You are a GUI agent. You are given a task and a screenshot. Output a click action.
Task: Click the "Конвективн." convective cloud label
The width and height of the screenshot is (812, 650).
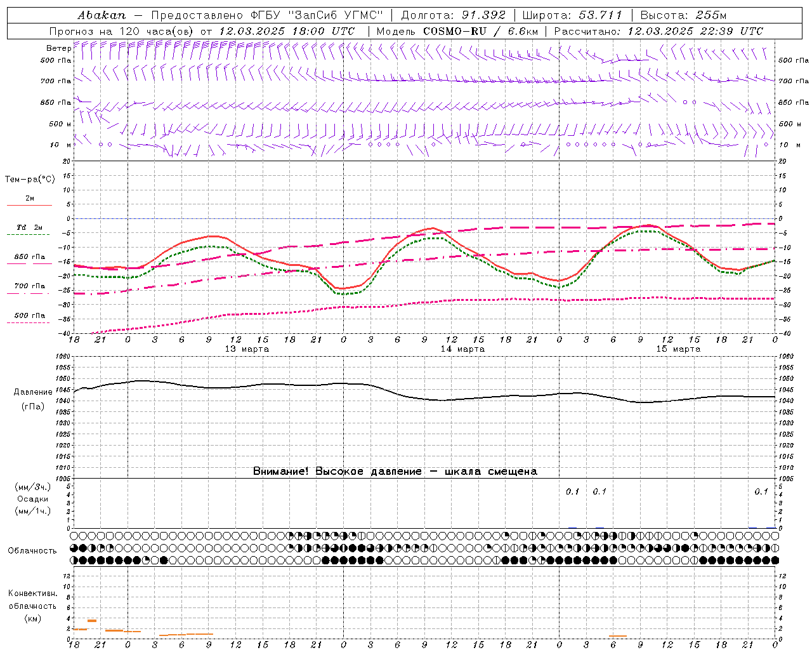tap(32, 594)
